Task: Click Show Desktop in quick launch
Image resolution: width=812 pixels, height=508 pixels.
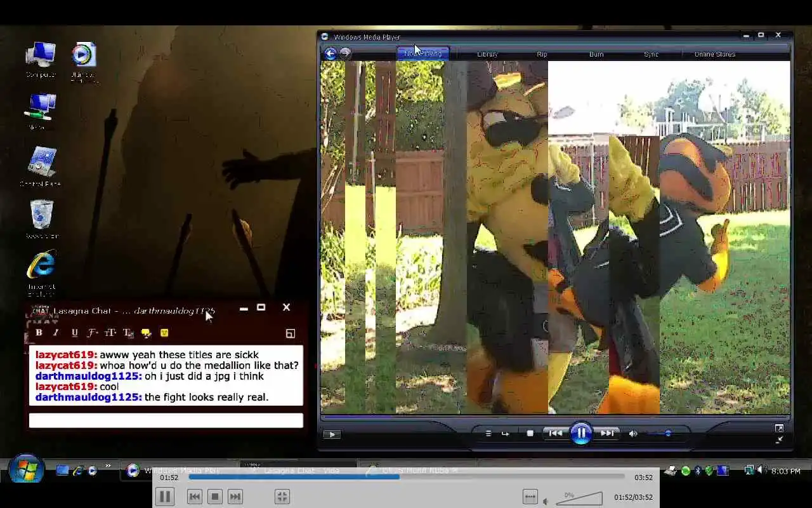Action: coord(62,471)
